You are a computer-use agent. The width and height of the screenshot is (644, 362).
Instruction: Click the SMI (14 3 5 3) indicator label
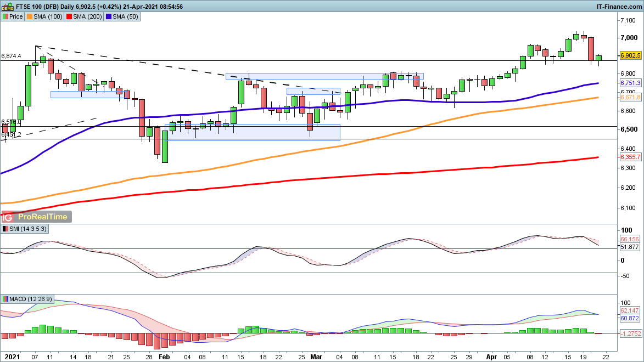pyautogui.click(x=29, y=228)
